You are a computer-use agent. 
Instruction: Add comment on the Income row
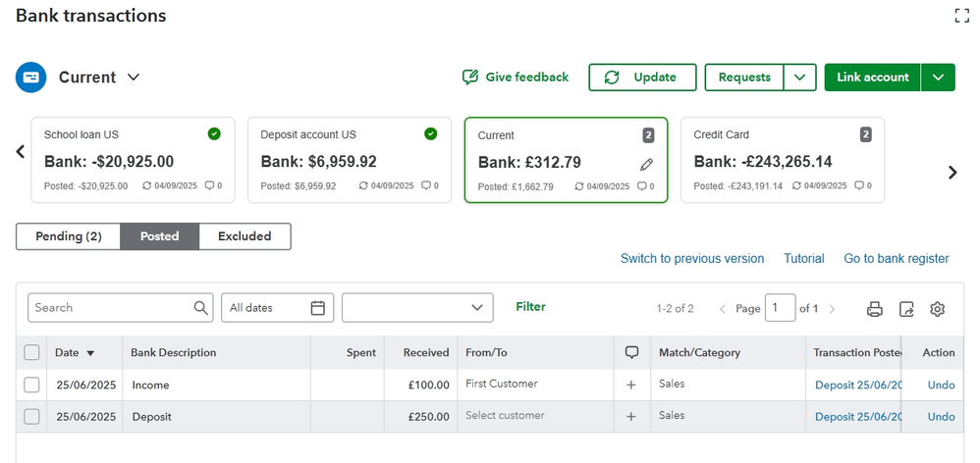click(x=630, y=386)
